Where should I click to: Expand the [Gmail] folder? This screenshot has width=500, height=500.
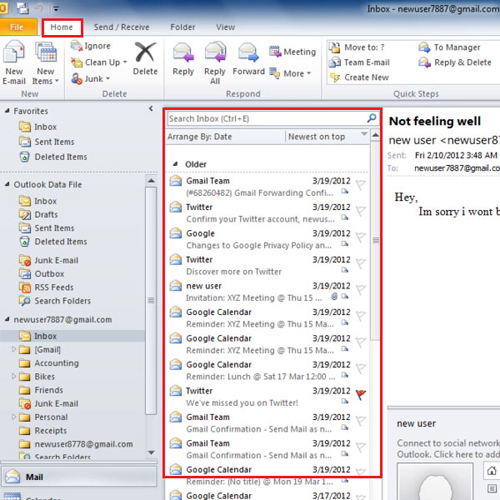point(14,349)
